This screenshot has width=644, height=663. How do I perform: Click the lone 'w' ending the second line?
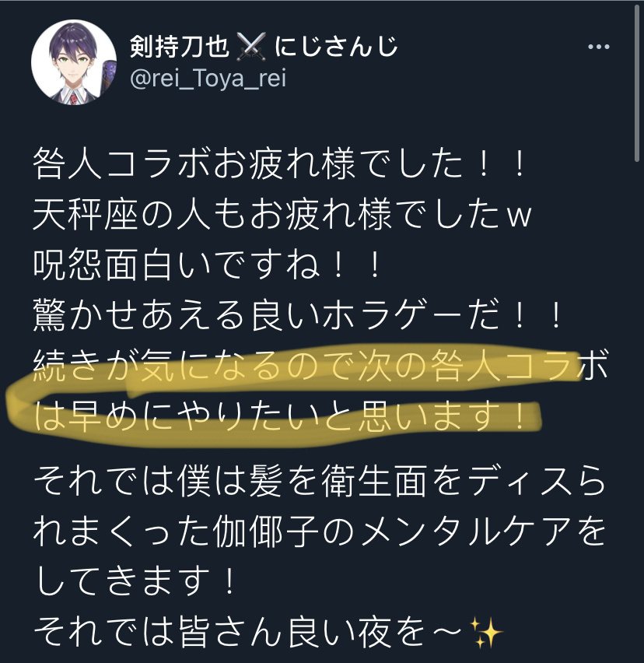(x=518, y=216)
